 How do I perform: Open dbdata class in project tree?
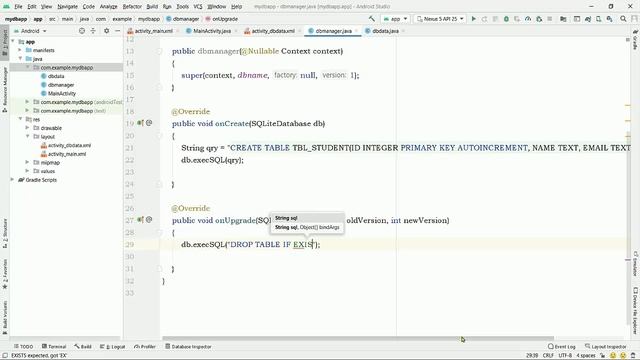point(52,76)
